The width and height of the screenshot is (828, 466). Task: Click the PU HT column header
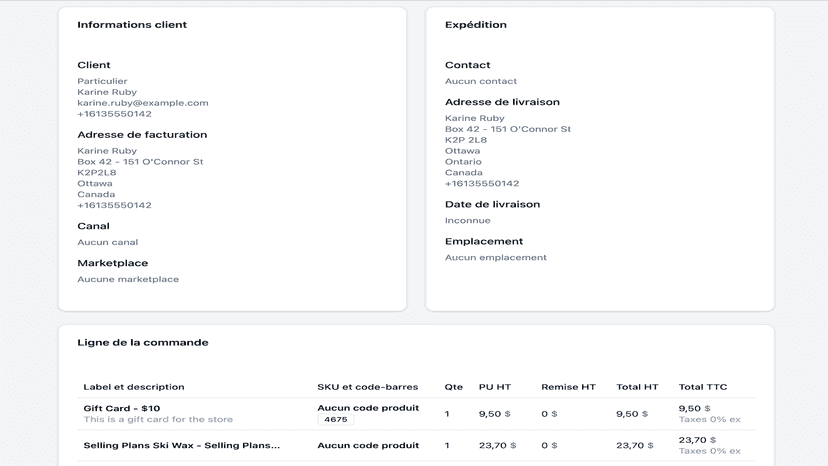pos(495,387)
